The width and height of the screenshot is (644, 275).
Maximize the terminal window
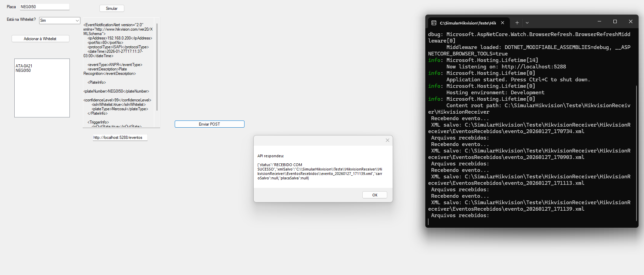[x=615, y=21]
